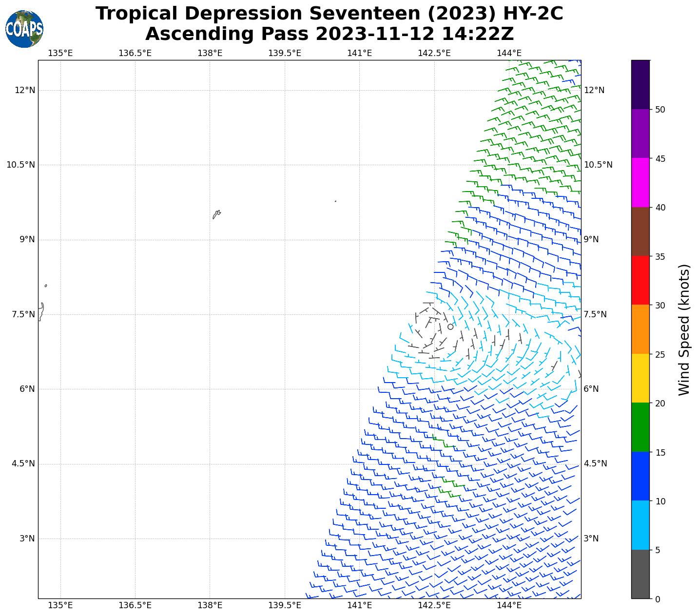Click the island outline at the left map edge
The width and height of the screenshot is (698, 616).
(x=41, y=311)
